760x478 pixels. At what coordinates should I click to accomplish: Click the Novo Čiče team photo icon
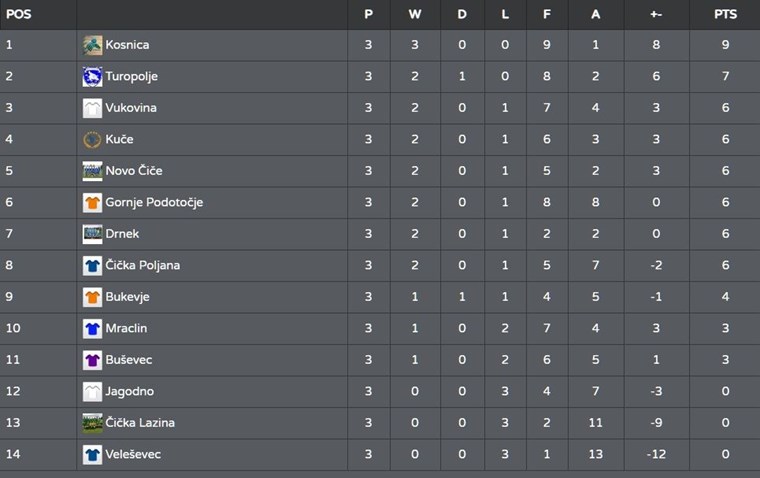92,171
